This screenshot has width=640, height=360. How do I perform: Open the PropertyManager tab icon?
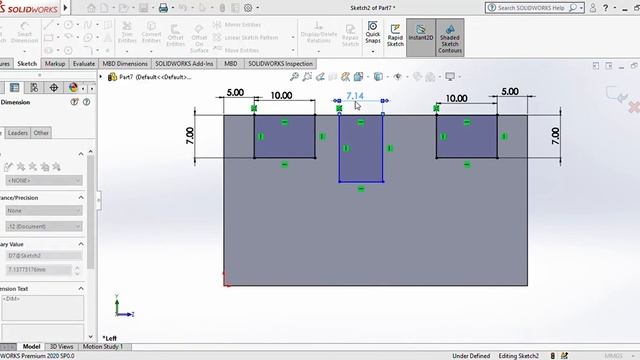click(x=14, y=88)
